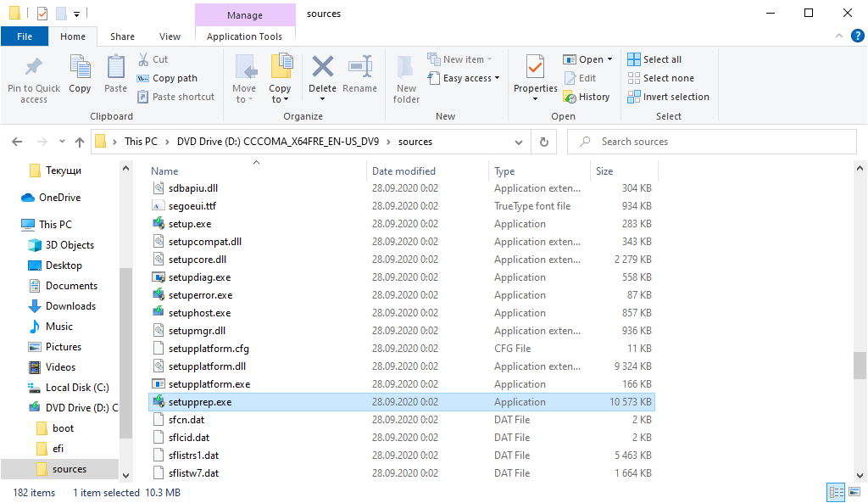Switch to Details view layout
Image resolution: width=868 pixels, height=503 pixels.
click(836, 492)
